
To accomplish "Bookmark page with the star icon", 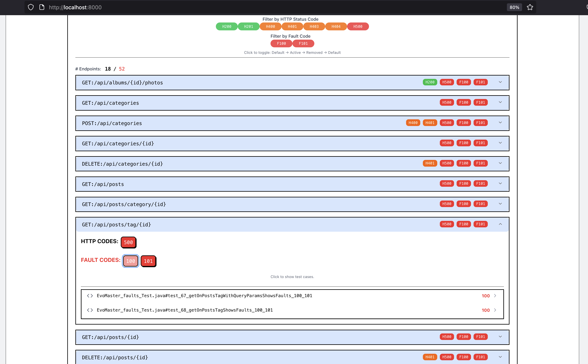I will (530, 7).
